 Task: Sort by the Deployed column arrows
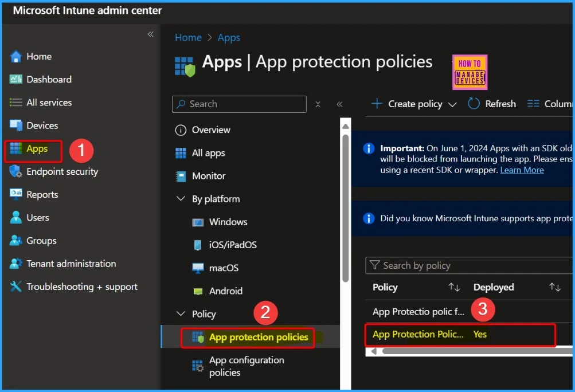point(555,287)
